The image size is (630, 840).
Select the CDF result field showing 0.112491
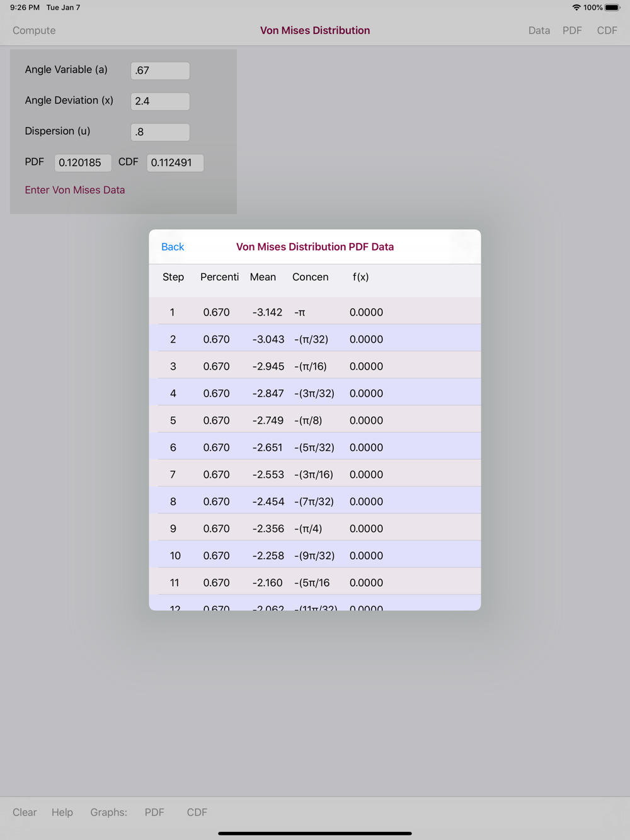tap(175, 162)
